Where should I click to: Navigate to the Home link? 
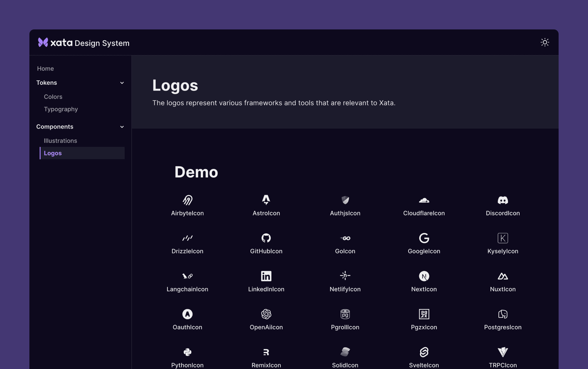45,68
